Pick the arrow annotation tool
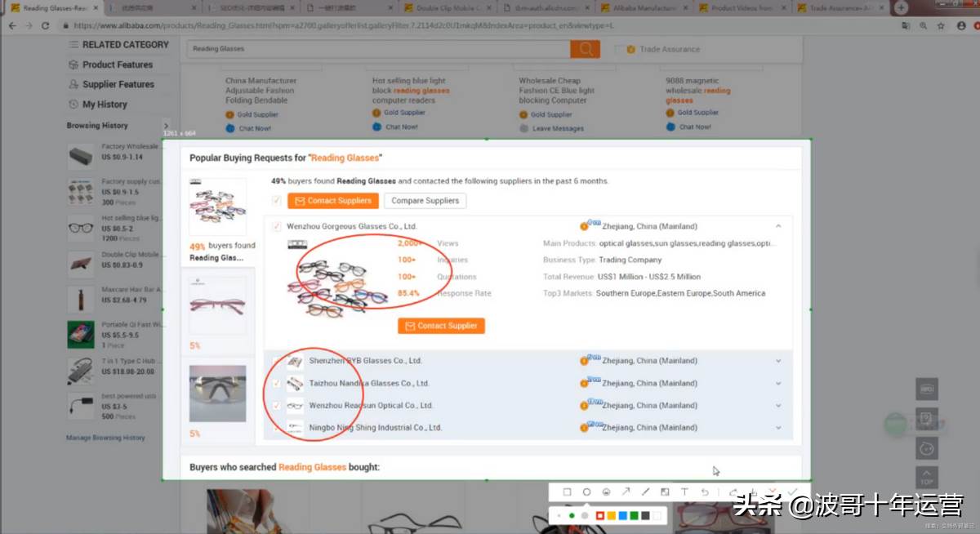Screen dimensions: 980x534 [x=626, y=492]
